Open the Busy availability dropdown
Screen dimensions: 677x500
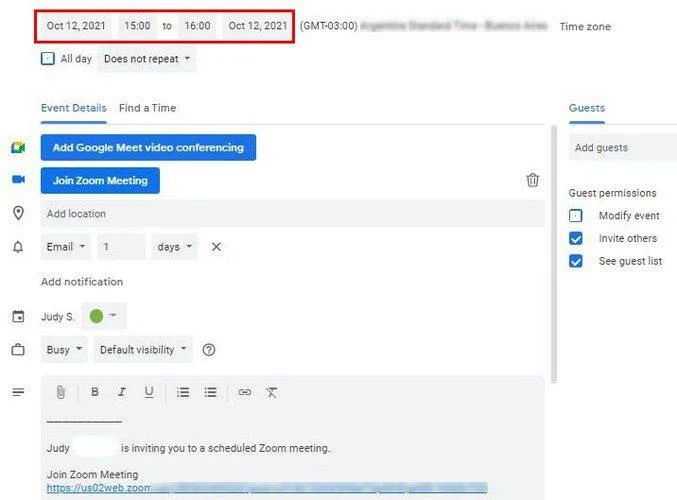[x=64, y=349]
